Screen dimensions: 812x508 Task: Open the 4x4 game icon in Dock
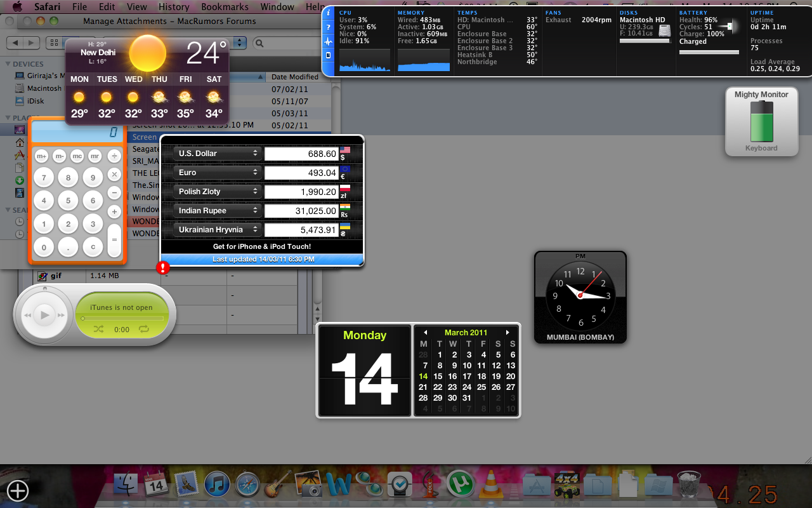point(566,485)
